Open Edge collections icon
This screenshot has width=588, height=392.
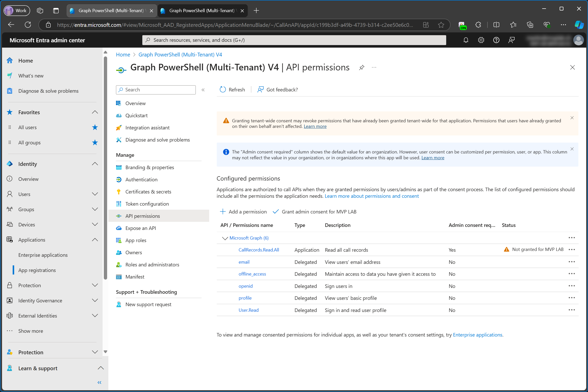(x=530, y=25)
